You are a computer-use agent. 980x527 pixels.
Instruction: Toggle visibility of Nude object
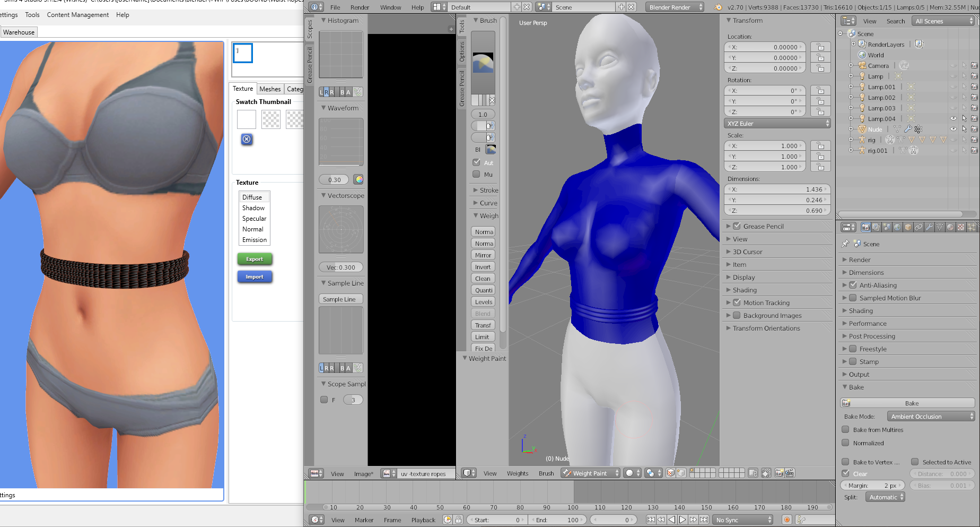pos(953,129)
